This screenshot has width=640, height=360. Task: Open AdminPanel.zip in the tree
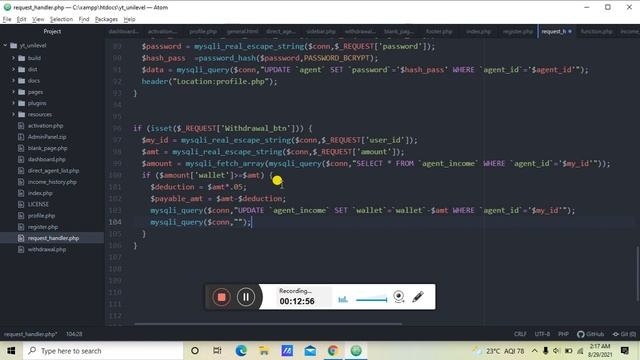[47, 137]
